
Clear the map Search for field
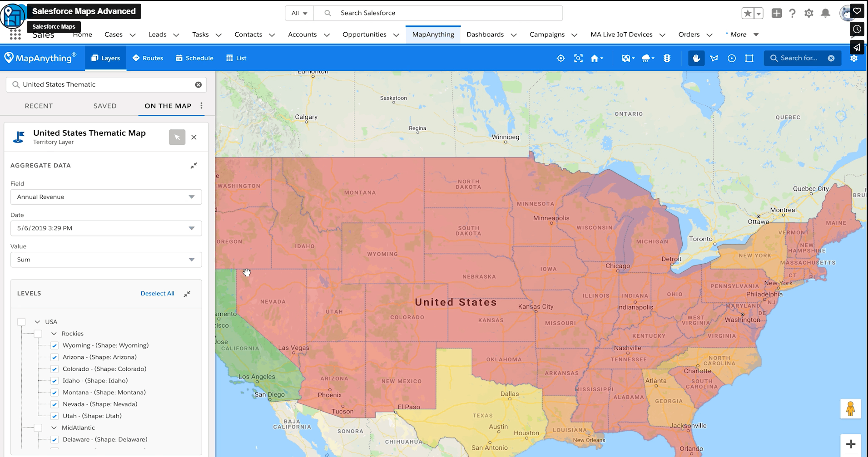tap(831, 58)
